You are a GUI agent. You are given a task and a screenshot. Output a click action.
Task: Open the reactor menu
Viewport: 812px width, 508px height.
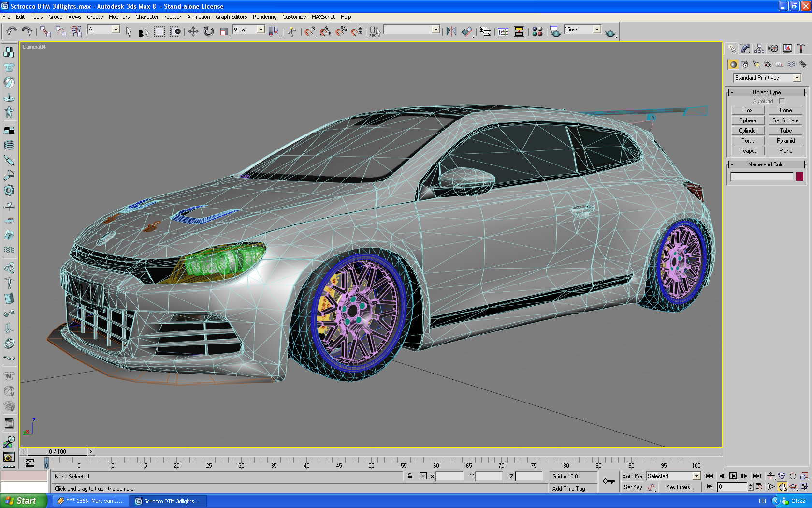[173, 17]
